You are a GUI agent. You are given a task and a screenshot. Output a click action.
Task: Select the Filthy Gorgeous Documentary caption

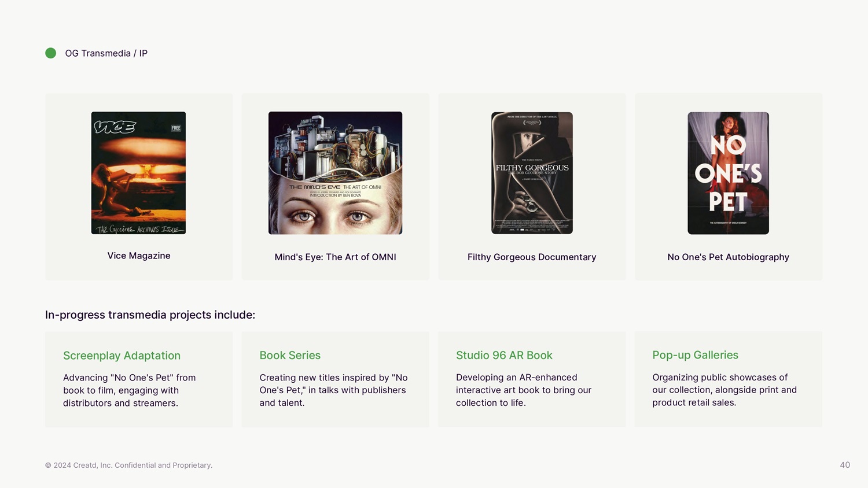click(x=532, y=257)
